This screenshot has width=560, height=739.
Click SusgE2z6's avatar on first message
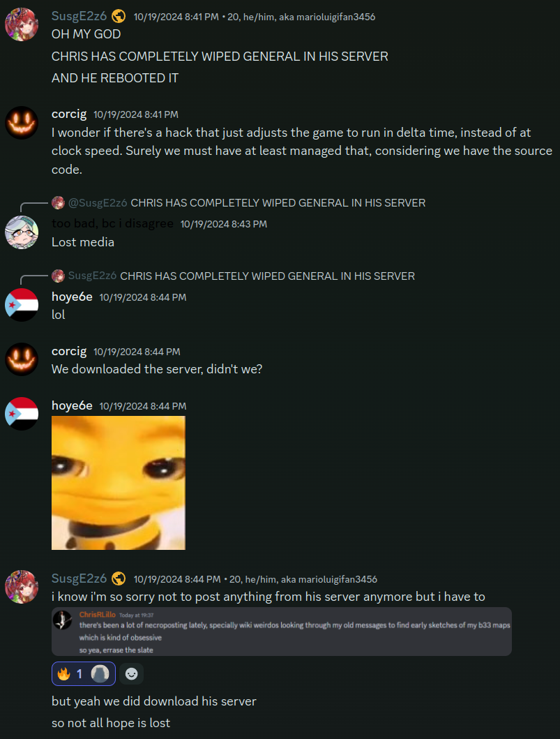tap(22, 24)
